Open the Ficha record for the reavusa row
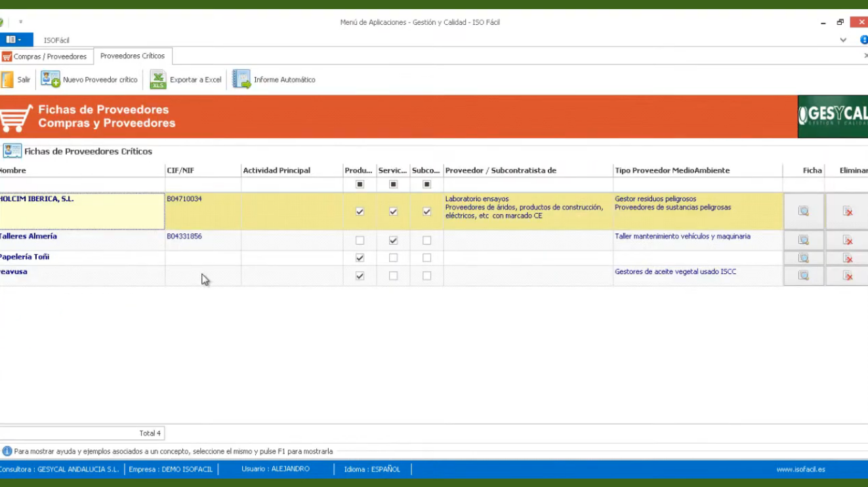Image resolution: width=868 pixels, height=487 pixels. point(804,276)
